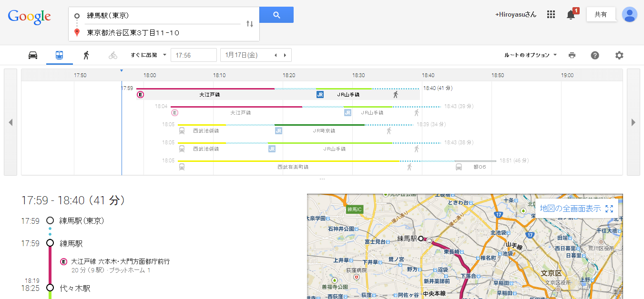Click the yellow 西武有楽町線 route bar
Image resolution: width=644 pixels, height=299 pixels.
tap(288, 161)
